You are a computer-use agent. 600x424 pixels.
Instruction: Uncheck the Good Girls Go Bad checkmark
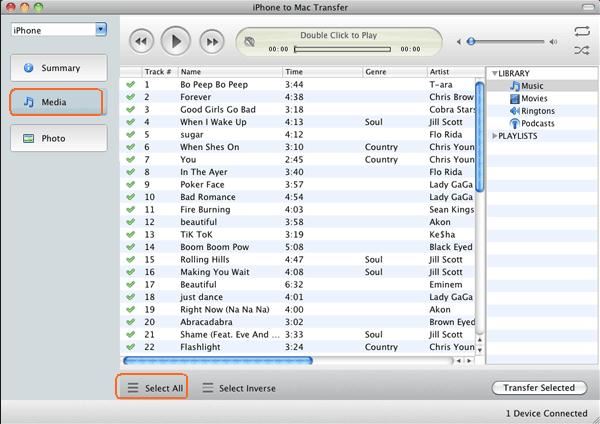(x=130, y=109)
